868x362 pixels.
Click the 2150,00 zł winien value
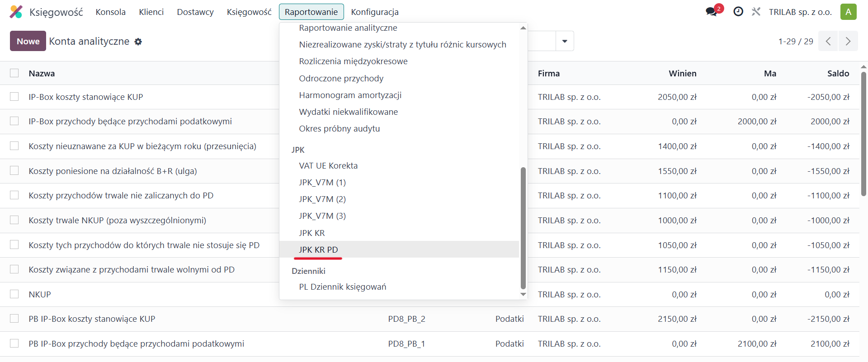click(x=677, y=319)
